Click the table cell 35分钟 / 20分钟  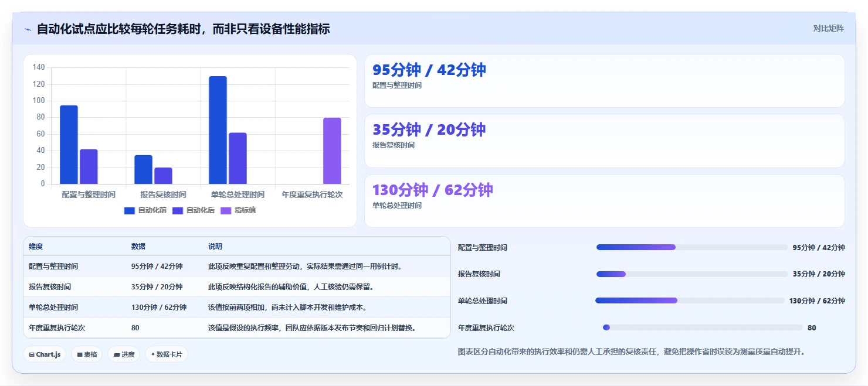(157, 287)
